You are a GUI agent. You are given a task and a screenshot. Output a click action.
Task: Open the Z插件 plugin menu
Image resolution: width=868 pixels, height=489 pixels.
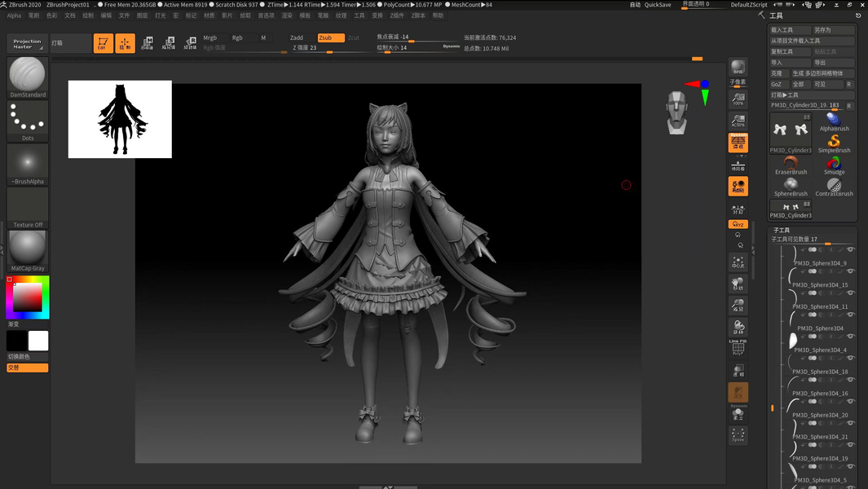click(x=397, y=15)
